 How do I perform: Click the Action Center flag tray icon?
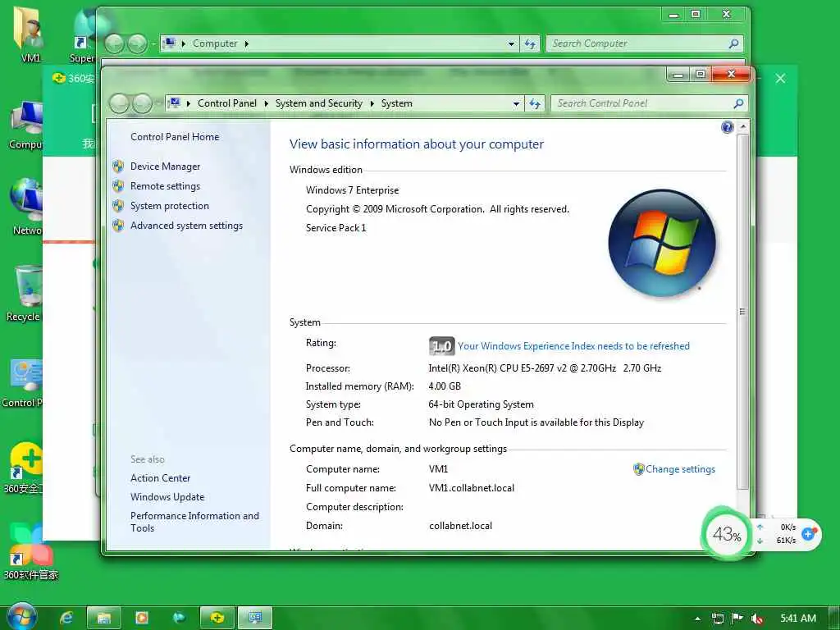pyautogui.click(x=737, y=619)
